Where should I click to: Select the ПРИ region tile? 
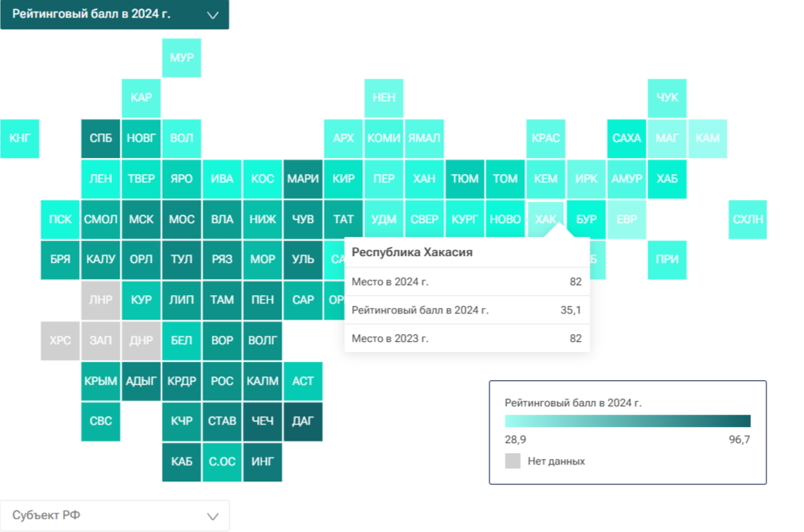(x=667, y=260)
